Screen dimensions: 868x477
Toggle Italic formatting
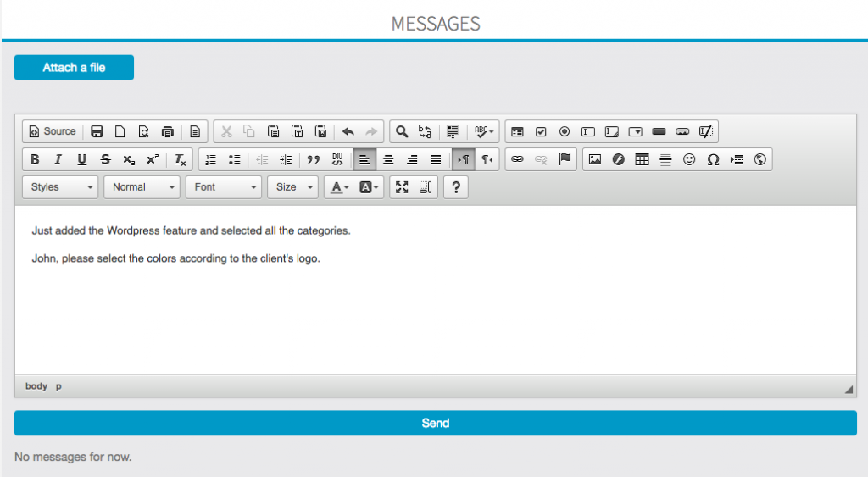pyautogui.click(x=58, y=159)
